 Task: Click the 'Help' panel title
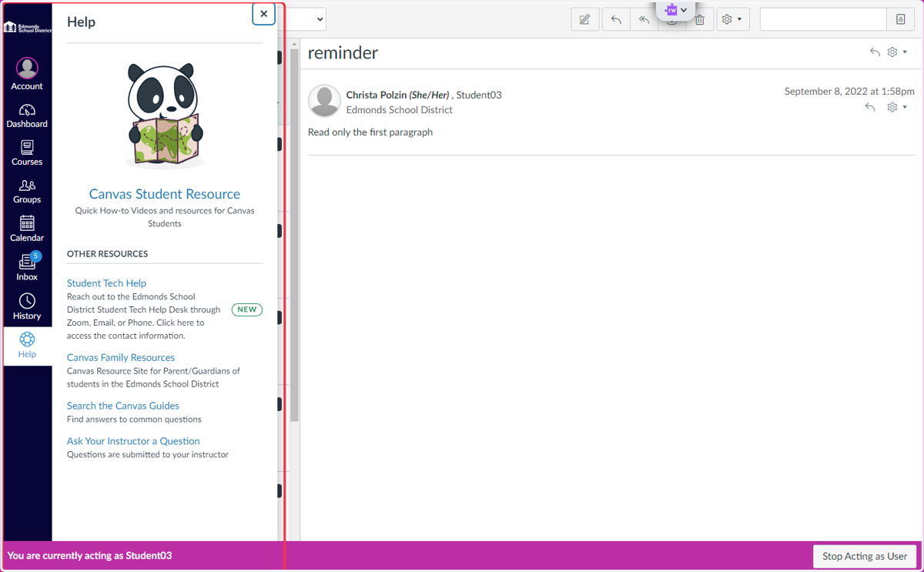coord(81,22)
